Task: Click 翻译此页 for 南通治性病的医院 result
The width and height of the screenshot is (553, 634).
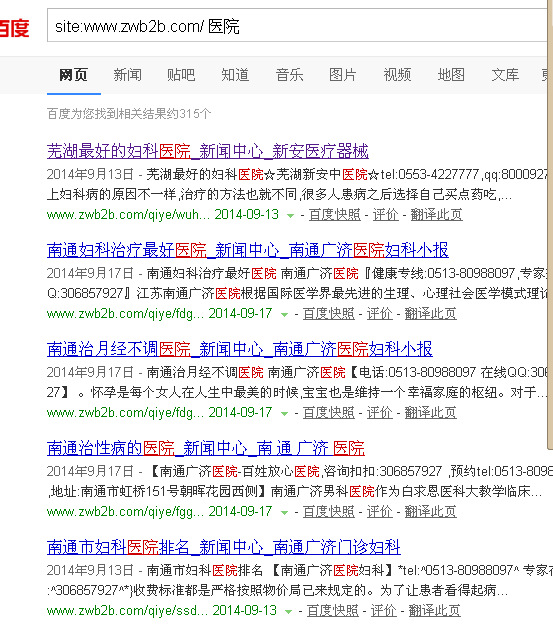Action: (431, 512)
